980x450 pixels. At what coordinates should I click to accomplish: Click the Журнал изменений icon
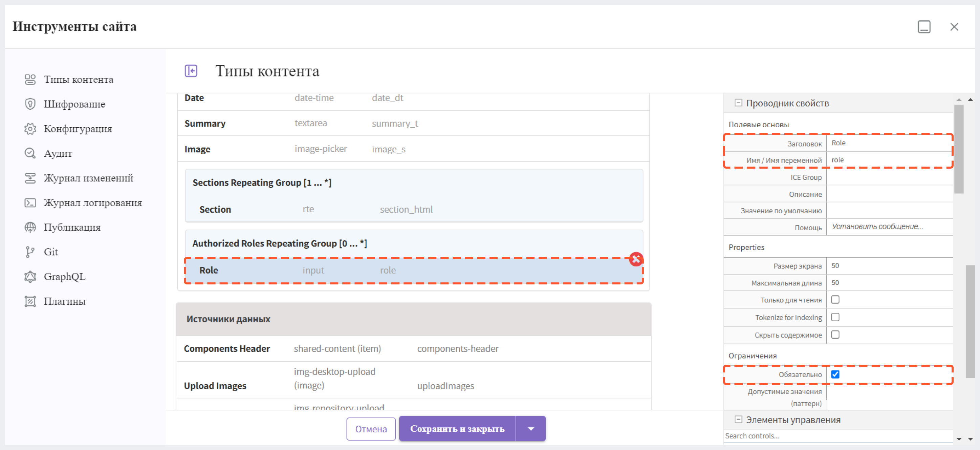30,178
